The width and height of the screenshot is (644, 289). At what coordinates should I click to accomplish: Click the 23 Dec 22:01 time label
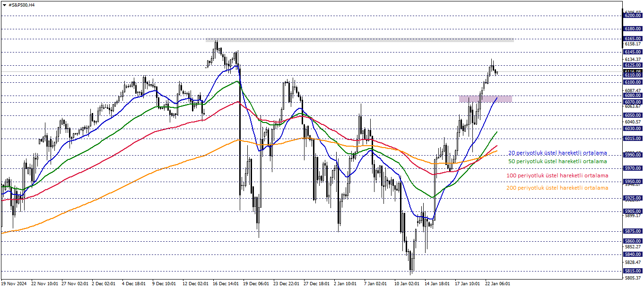pos(287,284)
